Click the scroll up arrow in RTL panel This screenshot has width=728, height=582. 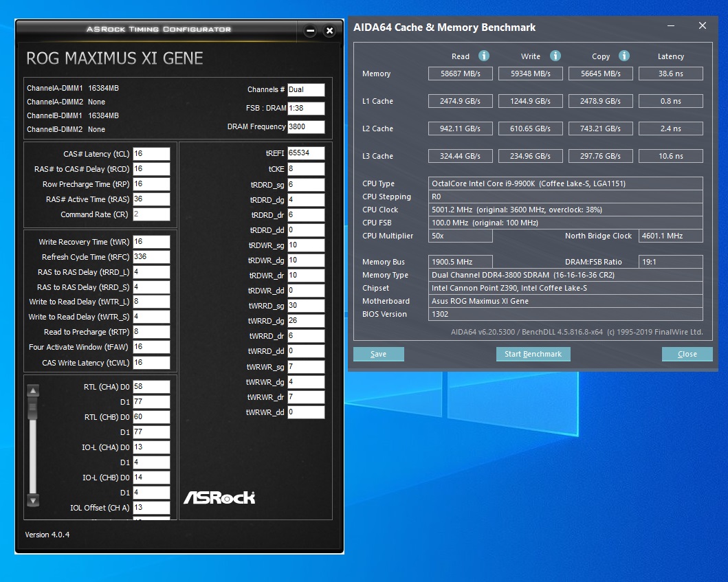click(33, 390)
